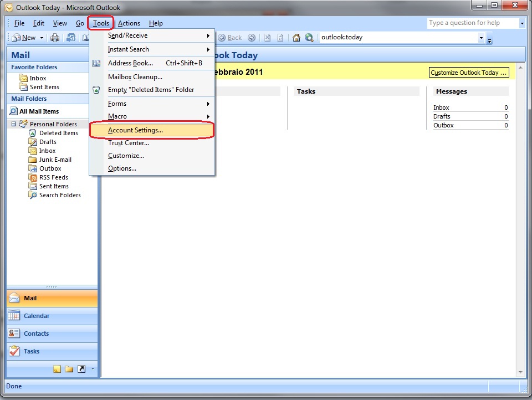Open the View menu

[60, 23]
